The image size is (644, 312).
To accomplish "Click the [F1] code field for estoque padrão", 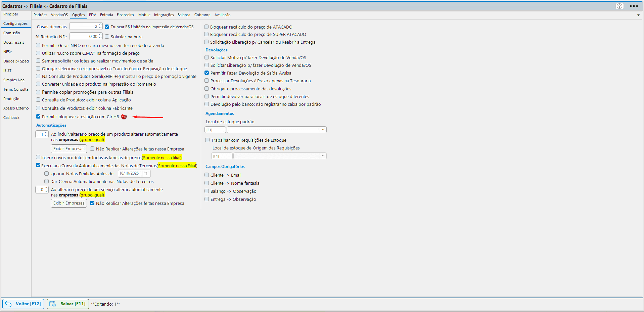I will [215, 130].
